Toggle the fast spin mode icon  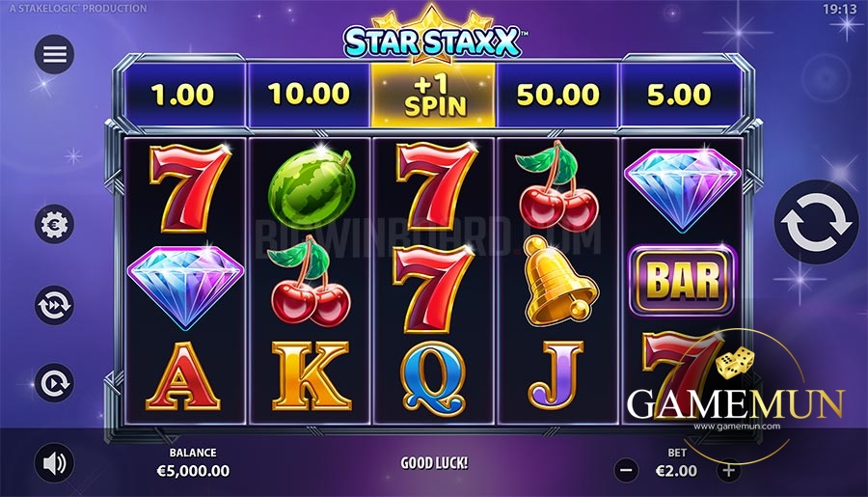point(54,305)
